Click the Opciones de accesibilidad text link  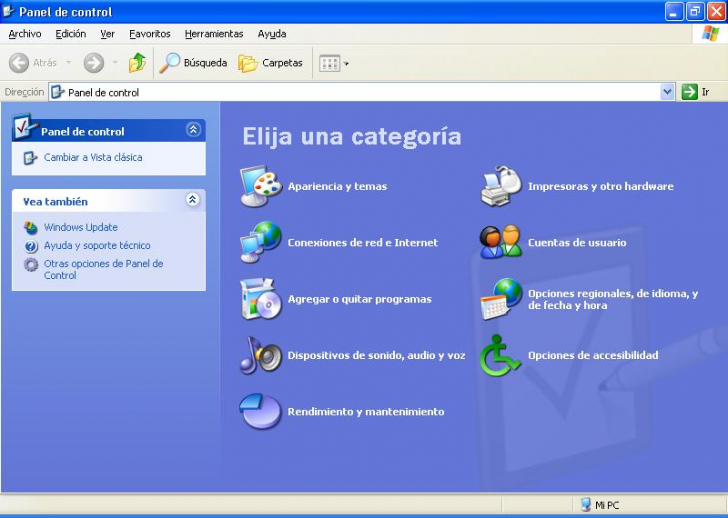point(593,355)
